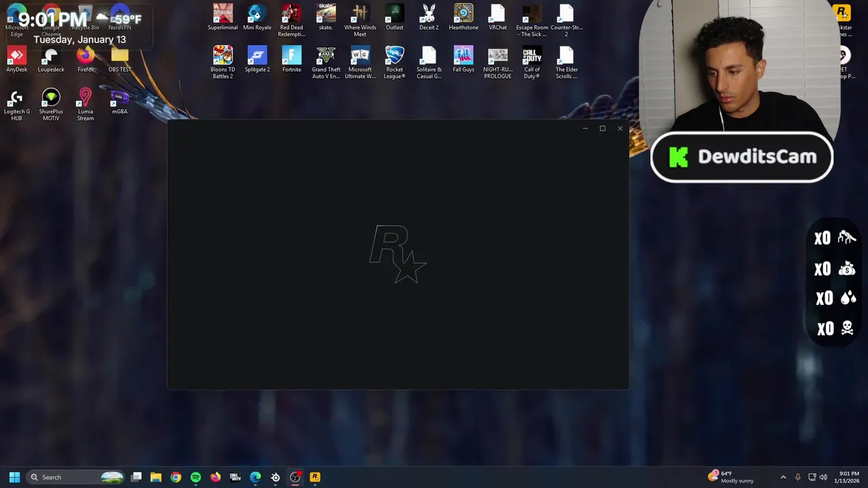Image resolution: width=868 pixels, height=488 pixels.
Task: Open Task View from the taskbar
Action: 136,477
